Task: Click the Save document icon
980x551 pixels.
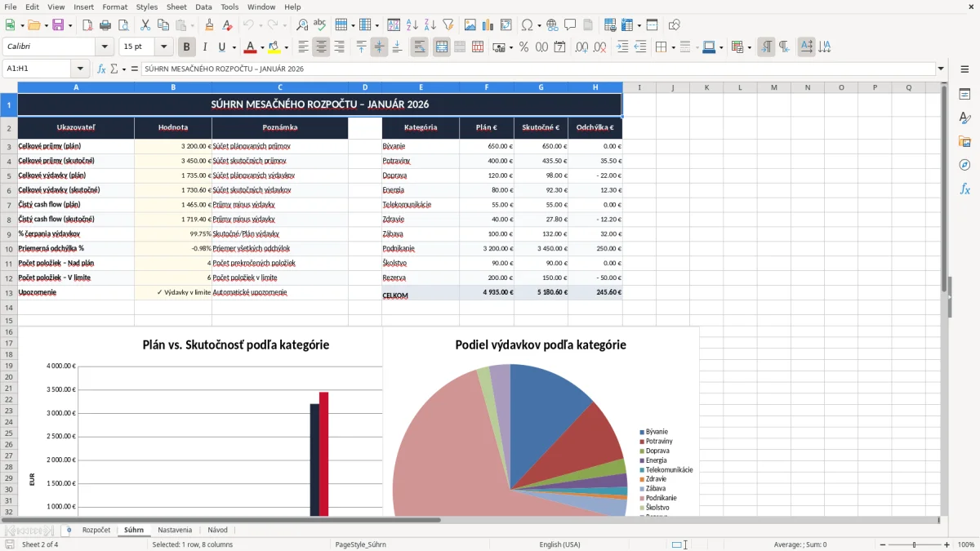Action: pyautogui.click(x=58, y=25)
